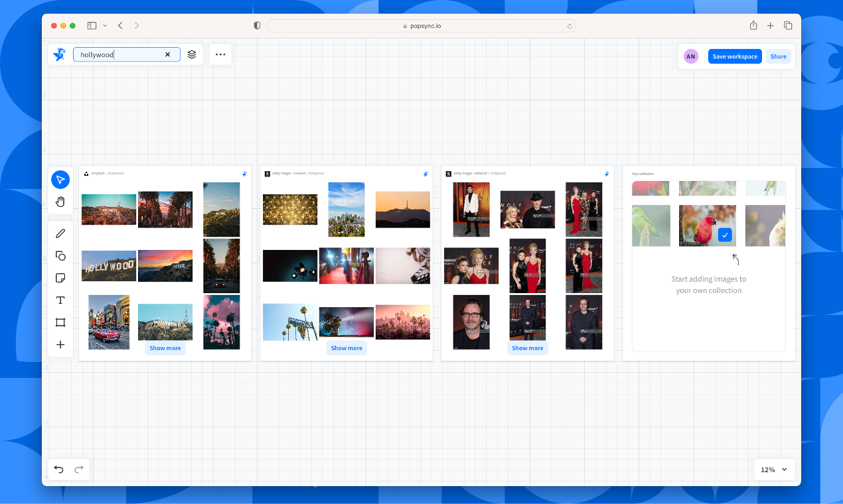
Task: Click the pin icon on Unsplash panel
Action: coord(244,174)
